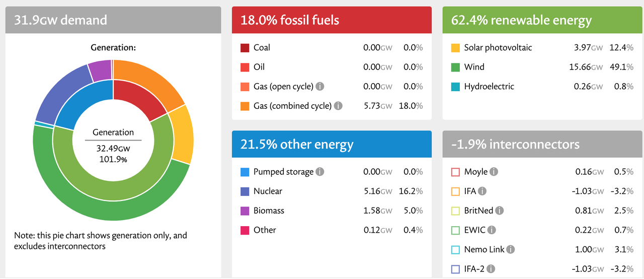Screen dimensions: 644x279
Task: Open the BritNed info icon
Action: (500, 211)
